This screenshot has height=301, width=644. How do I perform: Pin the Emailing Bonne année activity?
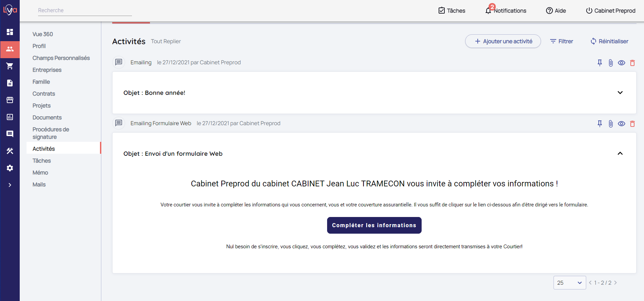600,63
